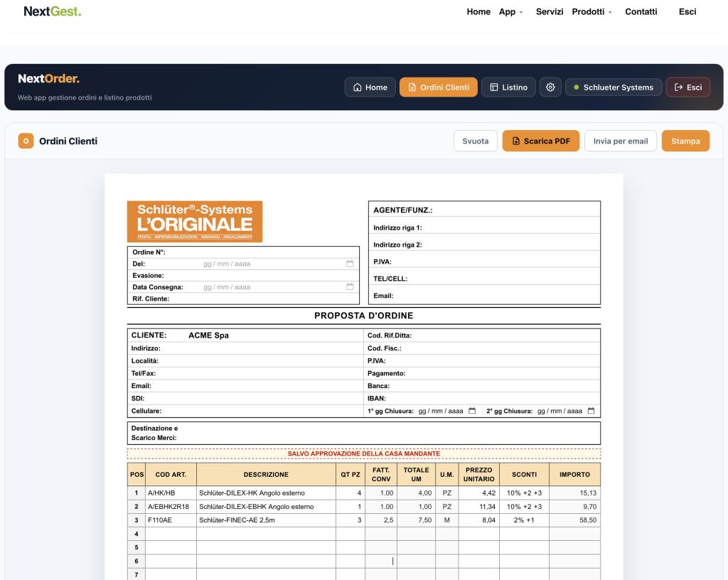This screenshot has width=728, height=580.
Task: Open Contatti in the top menu
Action: [641, 11]
